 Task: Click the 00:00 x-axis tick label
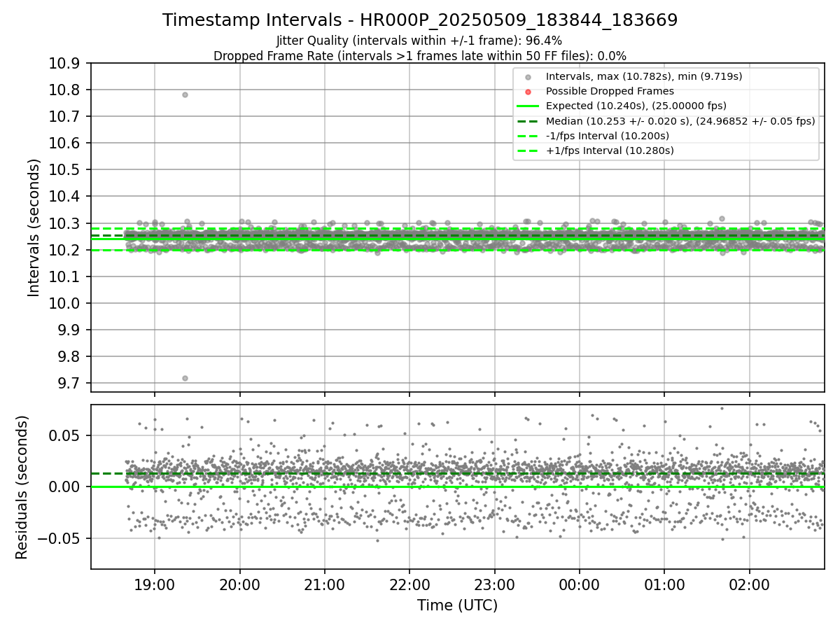(580, 584)
